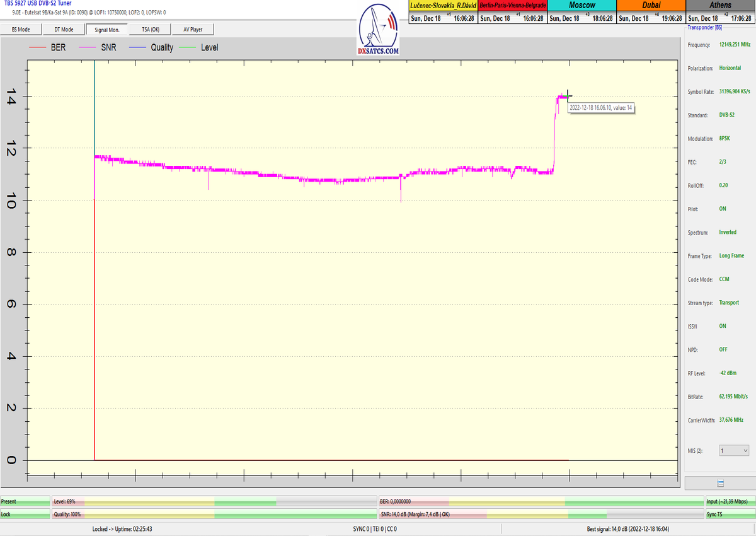Open the TSA (OK) tab
756x536 pixels.
tap(150, 29)
